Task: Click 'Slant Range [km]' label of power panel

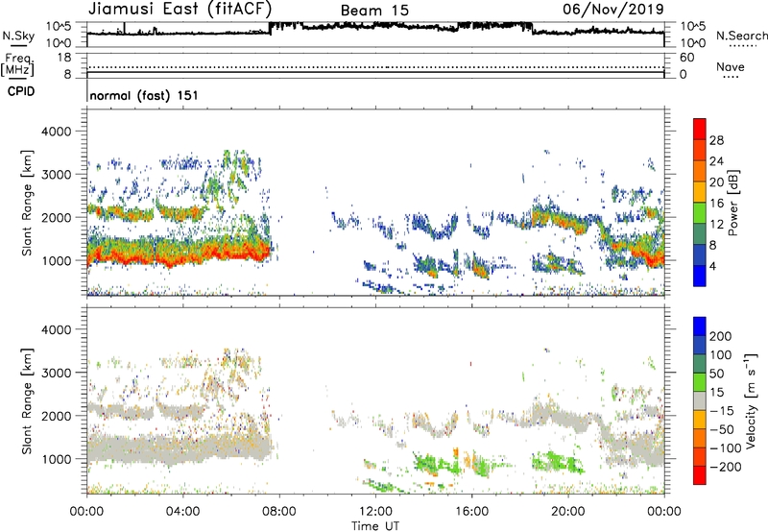Action: [27, 203]
